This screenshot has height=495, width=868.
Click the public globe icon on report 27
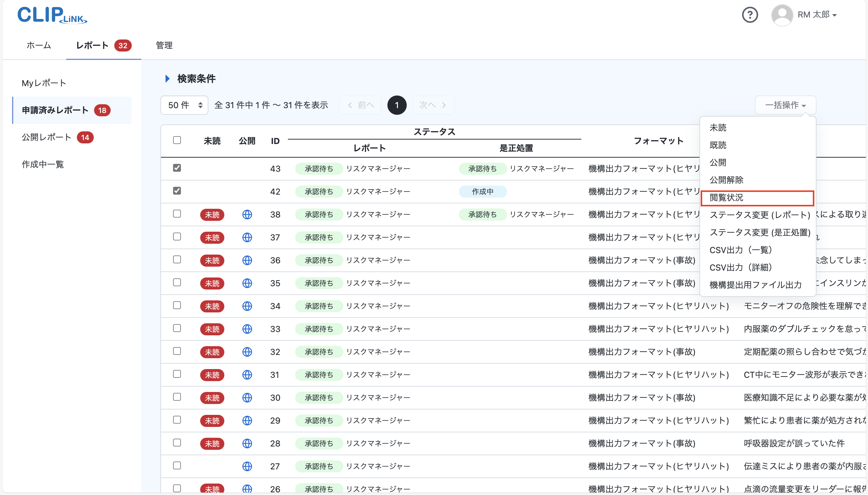pos(247,466)
